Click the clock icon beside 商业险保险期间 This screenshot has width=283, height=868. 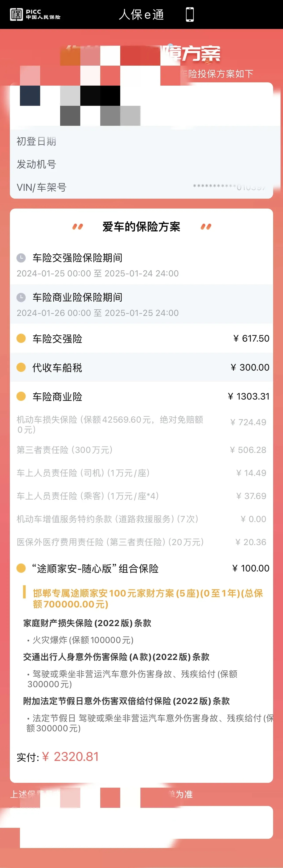click(x=21, y=298)
